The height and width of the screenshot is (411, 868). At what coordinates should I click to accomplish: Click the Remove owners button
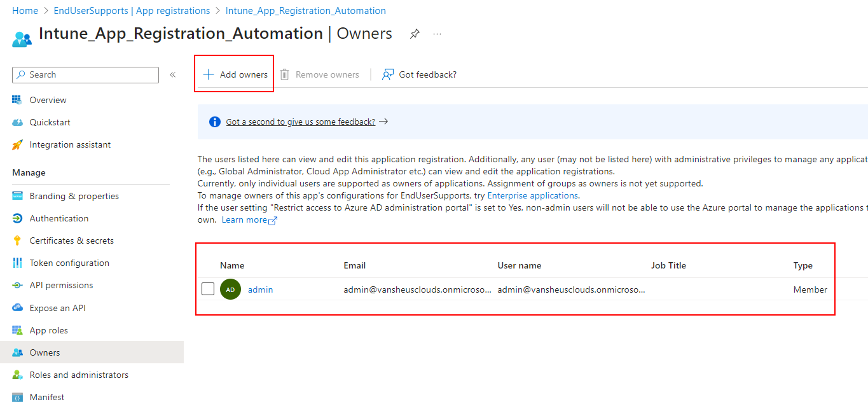[x=320, y=74]
